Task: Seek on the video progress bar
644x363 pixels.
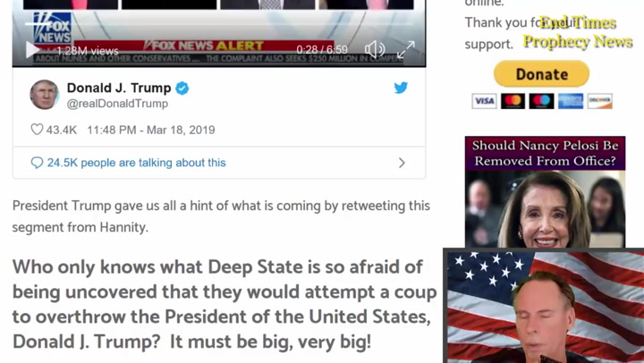Action: [218, 24]
